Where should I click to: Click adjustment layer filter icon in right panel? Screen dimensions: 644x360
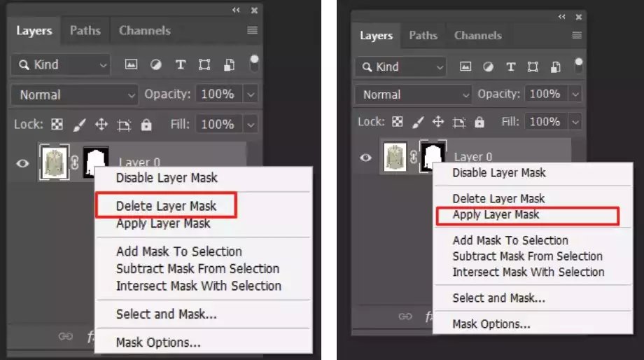click(488, 67)
